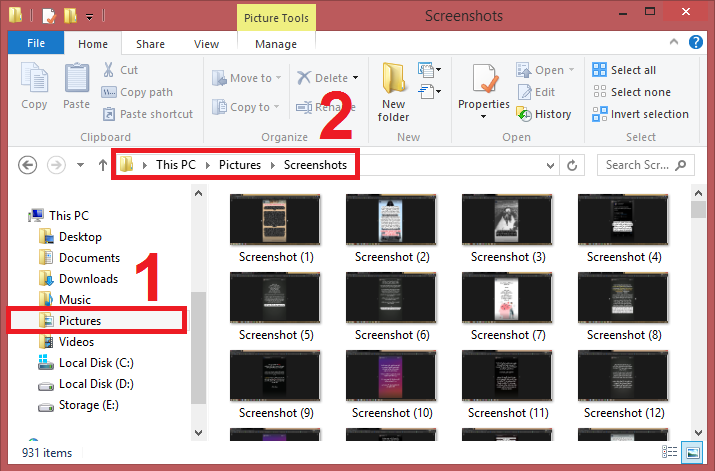Open the File menu
This screenshot has width=715, height=471.
point(35,44)
